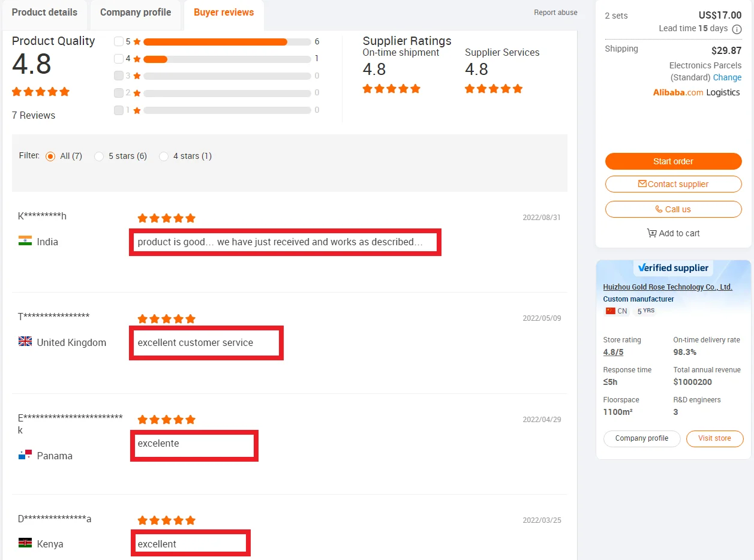This screenshot has height=560, width=754.
Task: Click the On-time delivery rate 98.3% value
Action: (x=684, y=352)
